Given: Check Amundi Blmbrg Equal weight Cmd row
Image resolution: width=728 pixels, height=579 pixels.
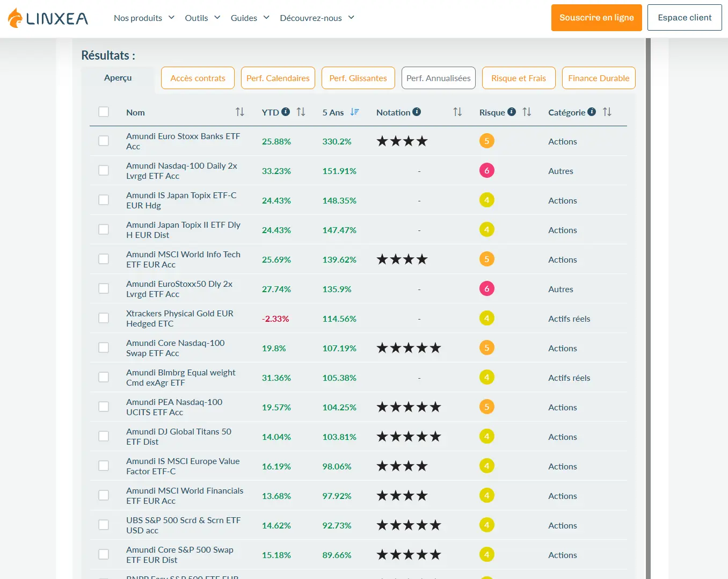Looking at the screenshot, I should point(104,377).
